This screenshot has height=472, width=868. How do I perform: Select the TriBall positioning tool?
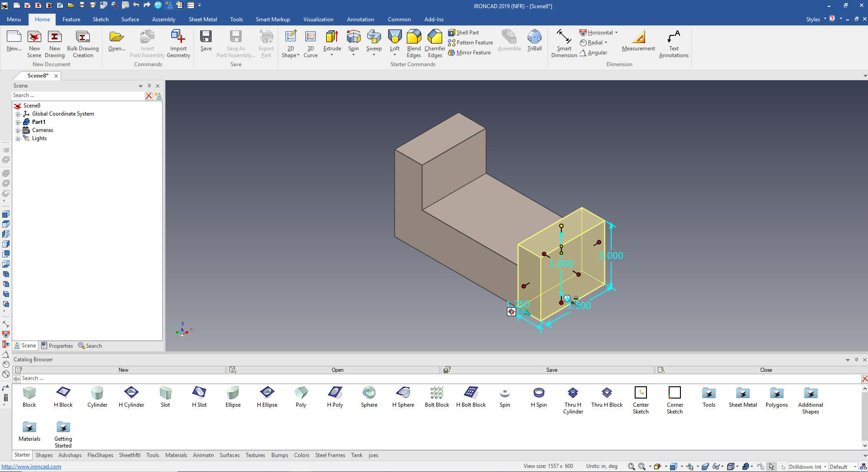click(x=534, y=37)
